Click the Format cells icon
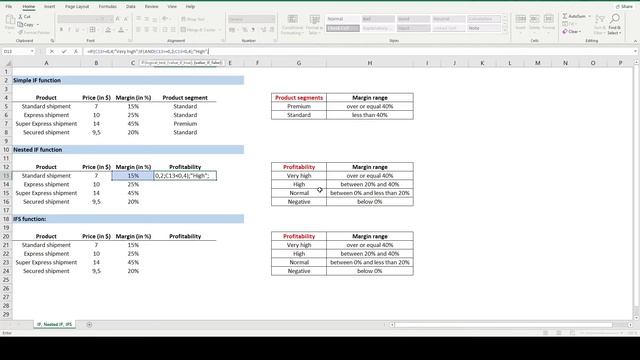This screenshot has height=360, width=640. [549, 22]
